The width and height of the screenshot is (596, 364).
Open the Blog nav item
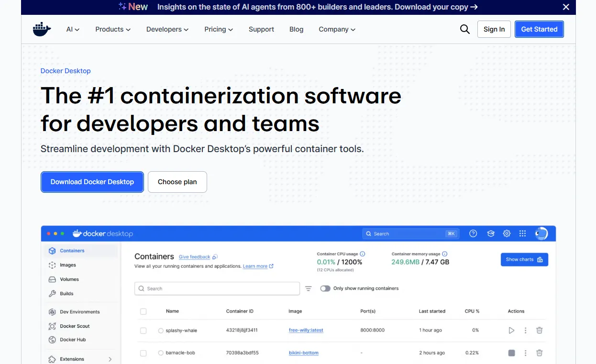(x=297, y=29)
